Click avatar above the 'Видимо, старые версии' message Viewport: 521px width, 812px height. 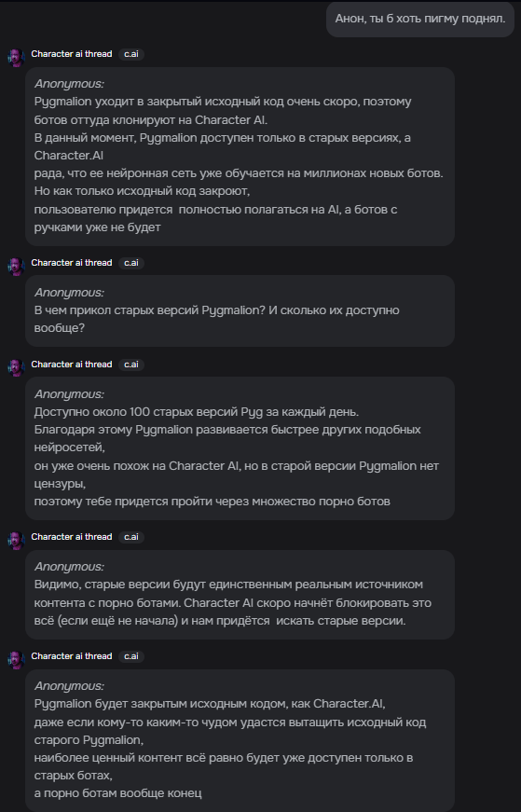pyautogui.click(x=16, y=540)
